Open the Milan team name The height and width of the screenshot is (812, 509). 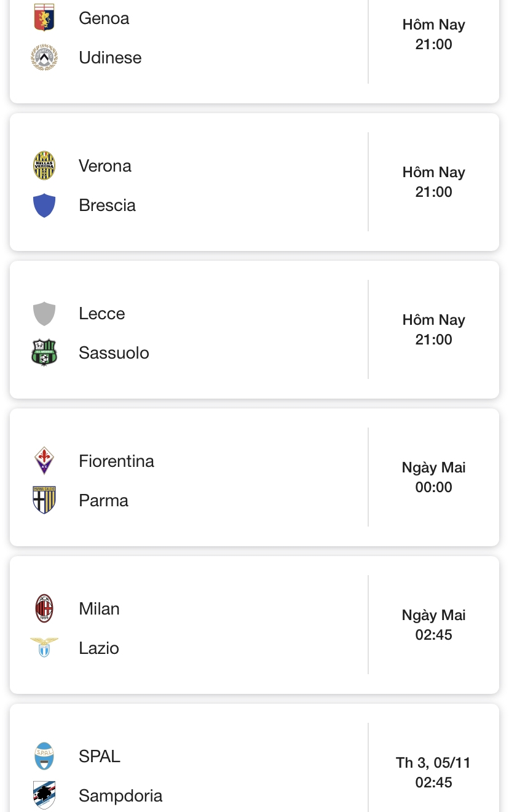[99, 608]
